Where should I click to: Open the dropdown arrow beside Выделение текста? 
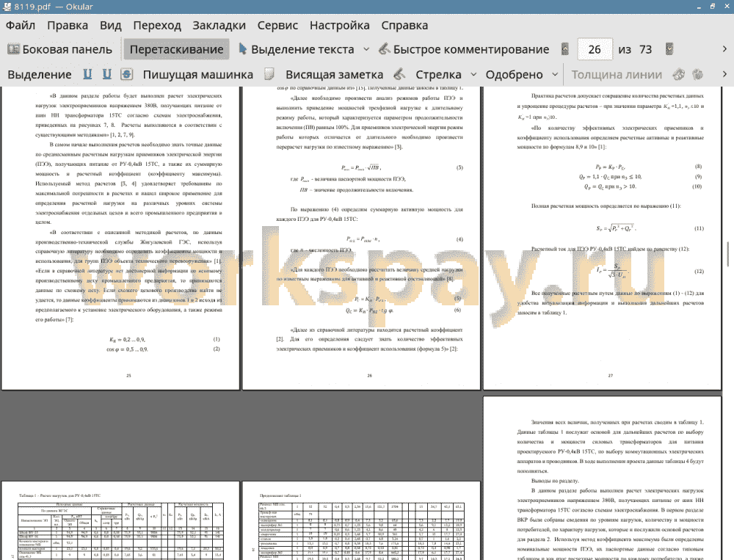coord(366,49)
